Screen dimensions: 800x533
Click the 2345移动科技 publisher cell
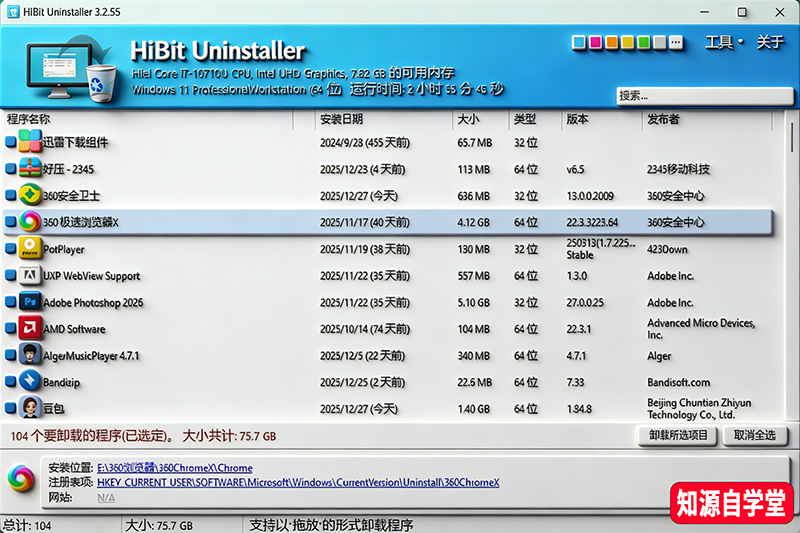(x=678, y=169)
